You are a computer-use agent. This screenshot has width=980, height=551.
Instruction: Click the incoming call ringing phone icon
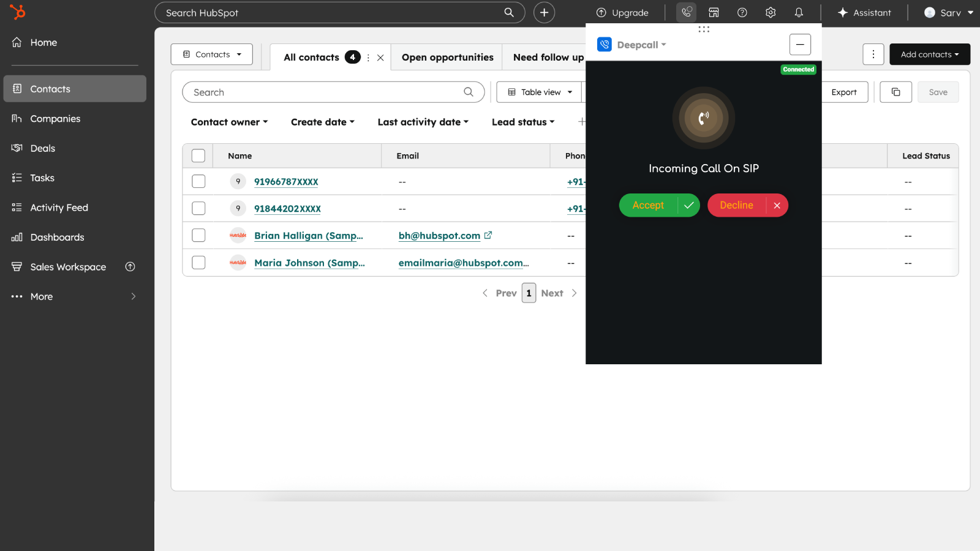click(704, 118)
